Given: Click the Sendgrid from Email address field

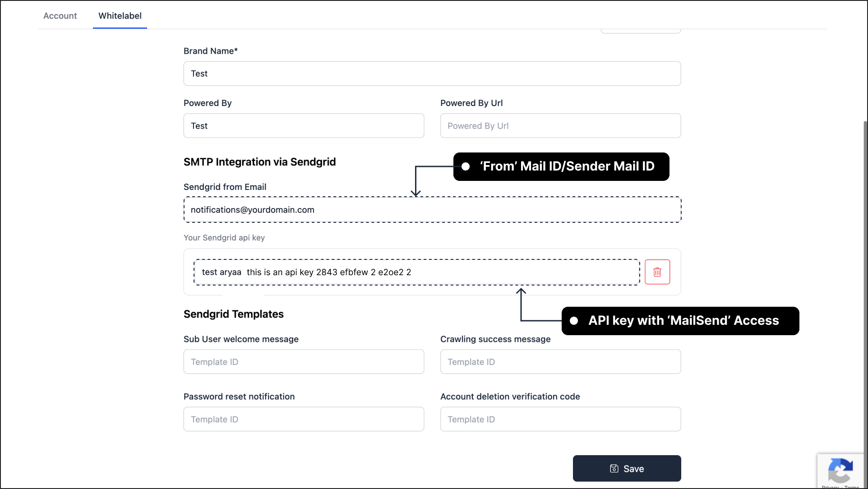Looking at the screenshot, I should pos(432,209).
